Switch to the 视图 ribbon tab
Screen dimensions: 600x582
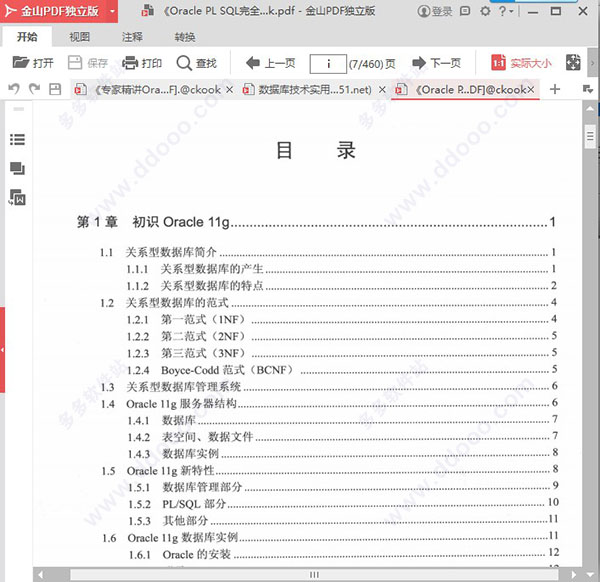coord(80,37)
